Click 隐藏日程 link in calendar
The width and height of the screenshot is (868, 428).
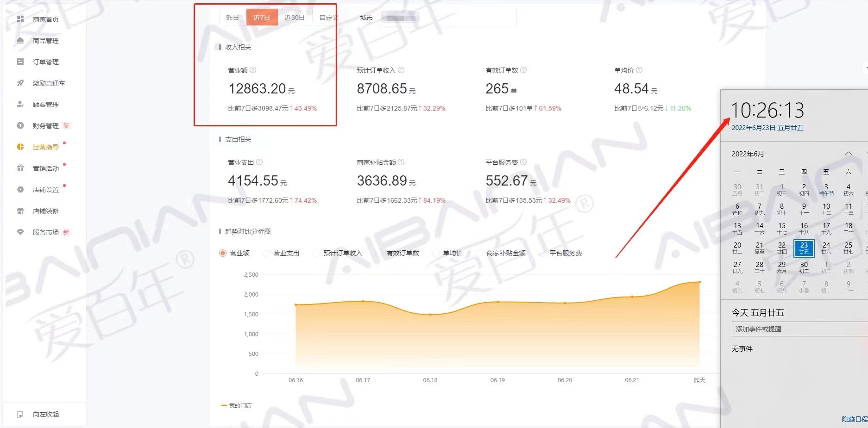click(855, 419)
